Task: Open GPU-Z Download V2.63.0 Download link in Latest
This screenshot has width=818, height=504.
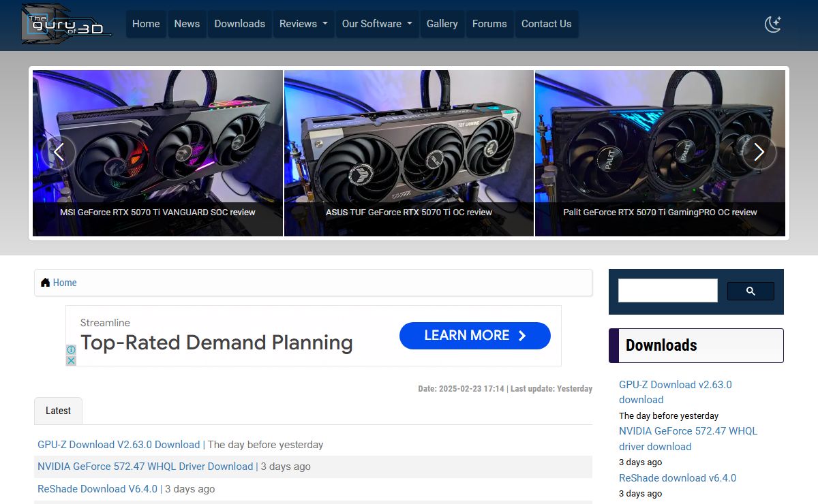Action: (119, 445)
